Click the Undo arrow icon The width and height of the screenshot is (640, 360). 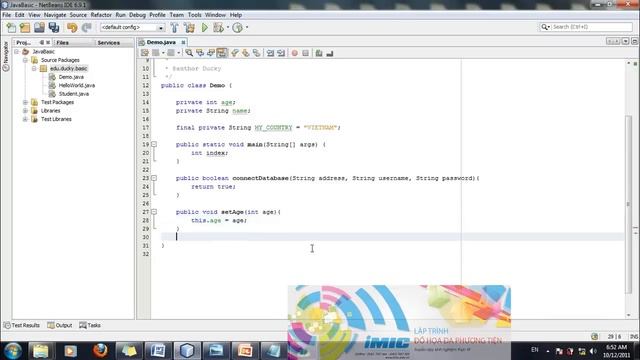click(x=72, y=27)
